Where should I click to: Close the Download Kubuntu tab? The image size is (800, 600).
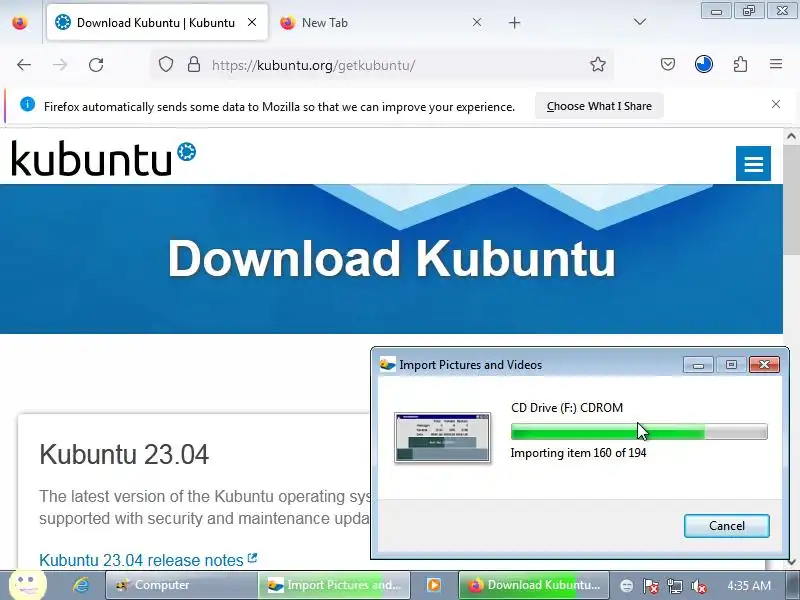pos(252,22)
